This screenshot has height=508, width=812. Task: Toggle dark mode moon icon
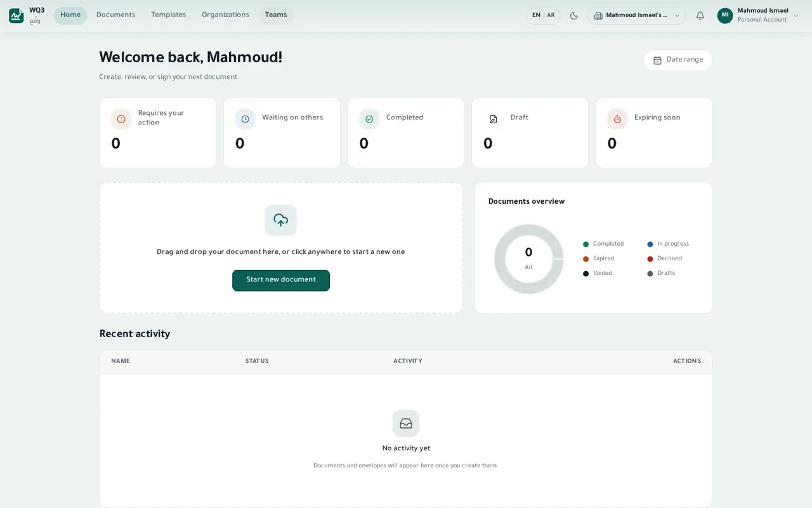574,16
